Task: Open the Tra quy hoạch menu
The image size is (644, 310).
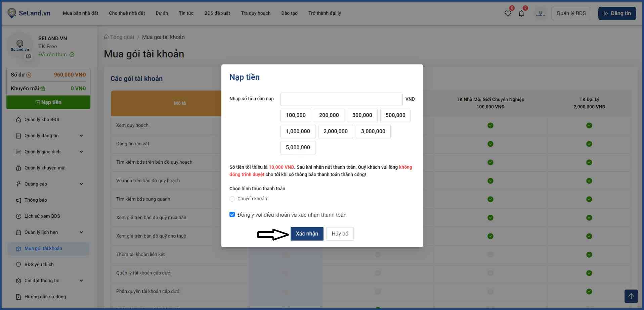Action: [x=255, y=13]
